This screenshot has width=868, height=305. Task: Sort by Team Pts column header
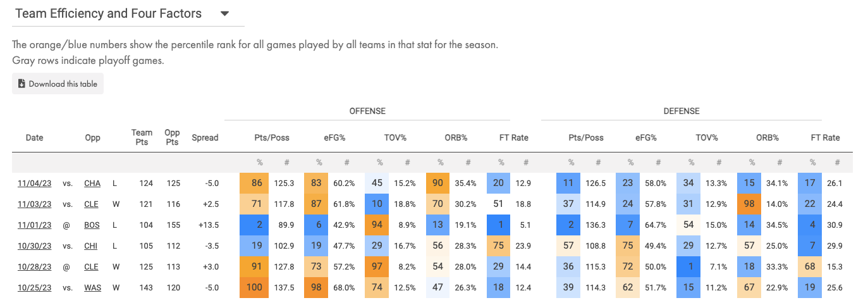pos(142,137)
